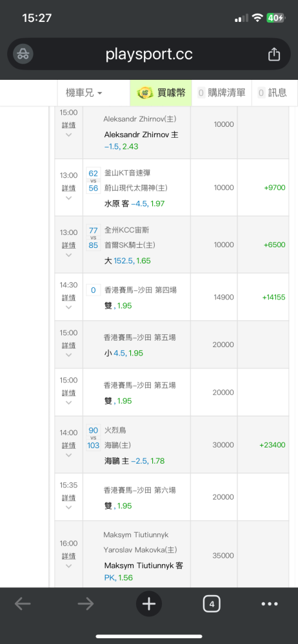298x644 pixels.
Task: Expand chevron under 沙田 第六場 row
Action: (x=69, y=507)
